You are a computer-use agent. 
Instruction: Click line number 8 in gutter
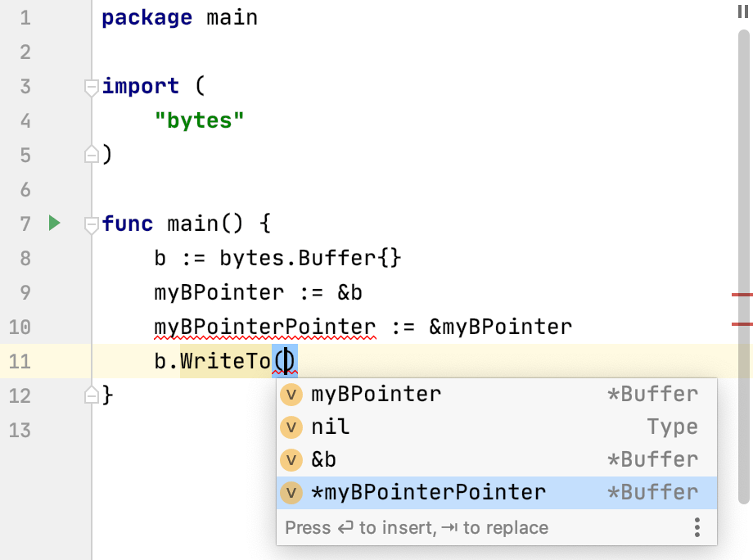pyautogui.click(x=25, y=259)
